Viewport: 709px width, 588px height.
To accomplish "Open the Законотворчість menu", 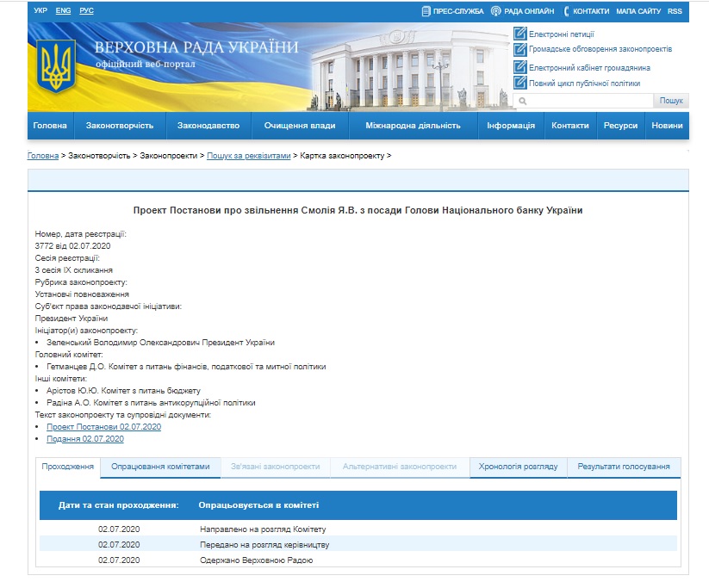I will point(120,126).
